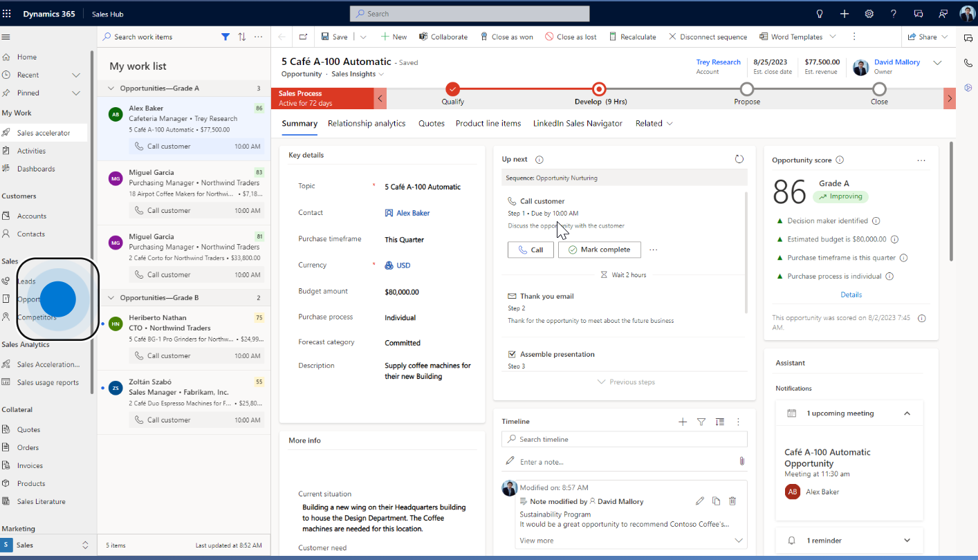Click the plus quick create icon in header
Image resolution: width=978 pixels, height=560 pixels.
[x=845, y=14]
